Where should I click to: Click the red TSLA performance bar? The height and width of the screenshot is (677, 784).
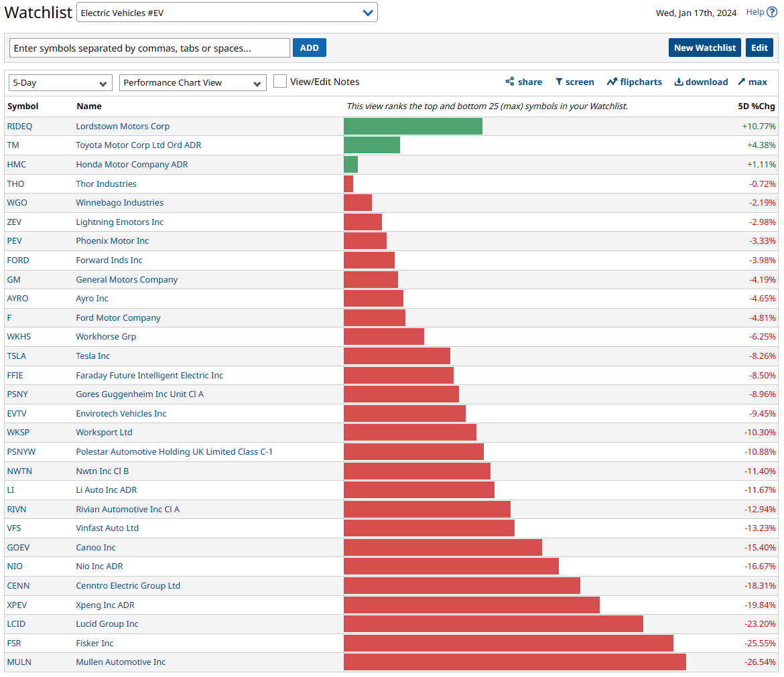397,356
